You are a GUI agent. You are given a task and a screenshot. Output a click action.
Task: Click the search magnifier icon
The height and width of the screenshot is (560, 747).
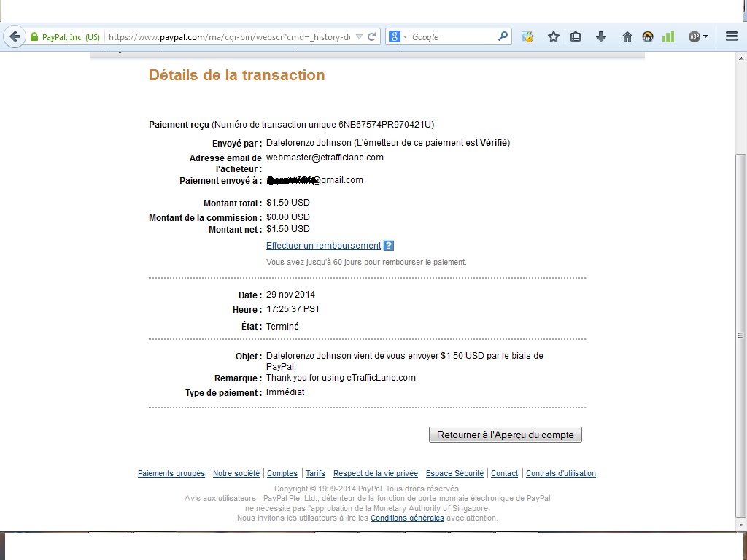coord(503,36)
